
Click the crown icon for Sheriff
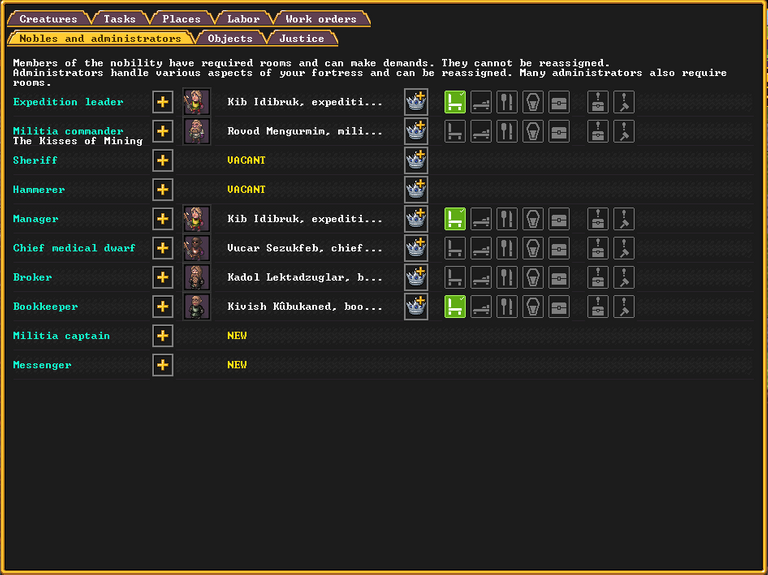(416, 160)
